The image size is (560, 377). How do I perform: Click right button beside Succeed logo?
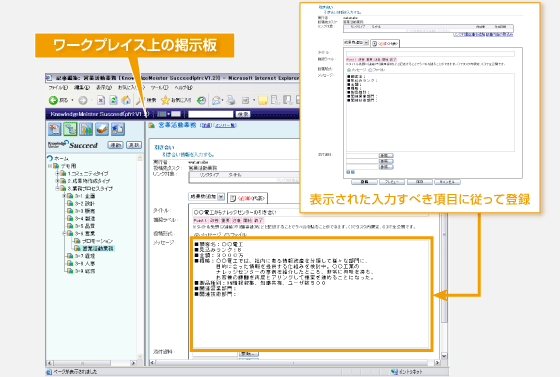point(134,145)
